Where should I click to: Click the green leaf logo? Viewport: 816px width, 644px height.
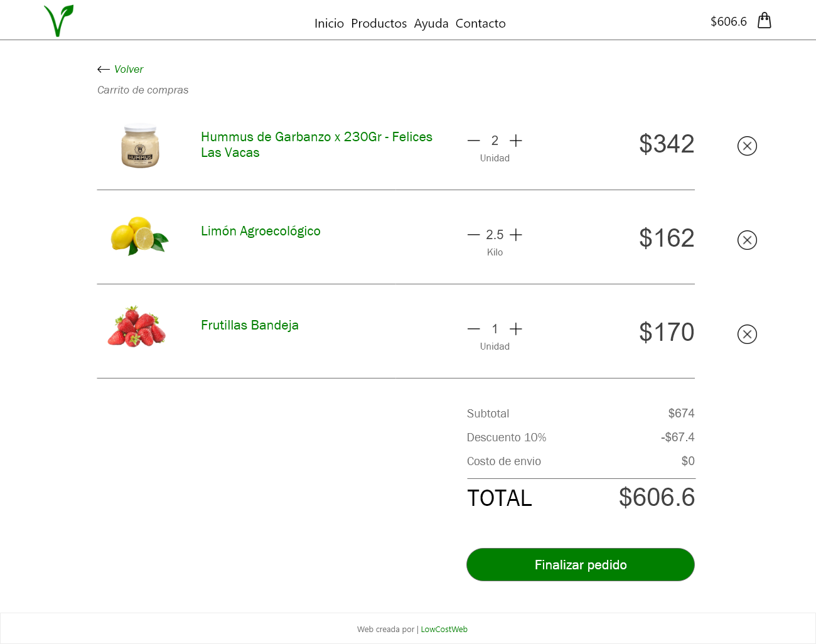[58, 21]
